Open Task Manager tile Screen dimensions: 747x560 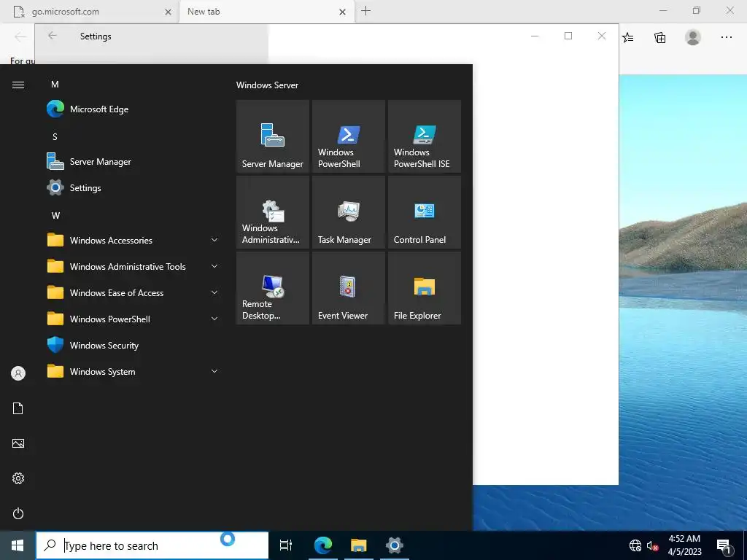click(348, 212)
